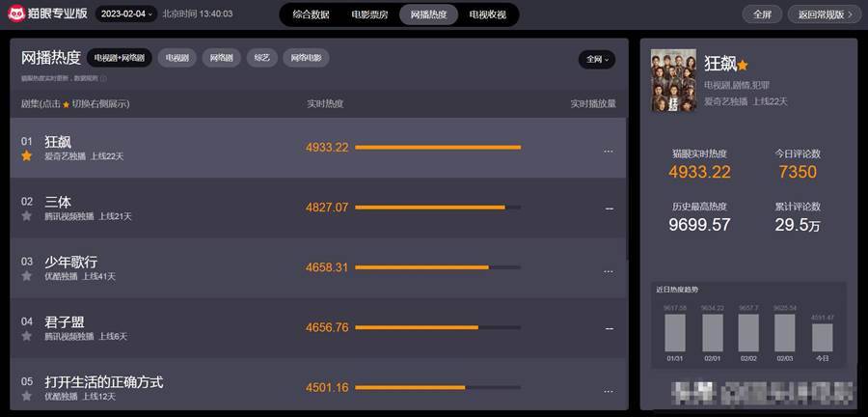Switch to the 电影票房 tab
This screenshot has width=868, height=417.
(369, 14)
